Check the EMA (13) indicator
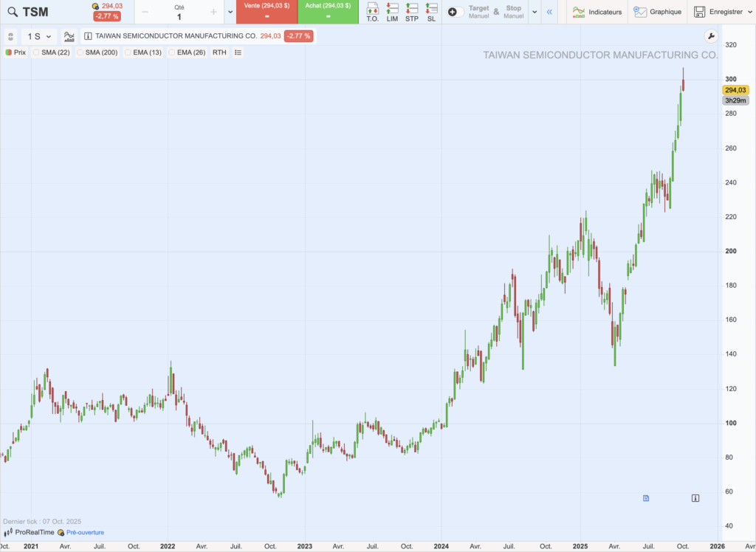 (128, 52)
